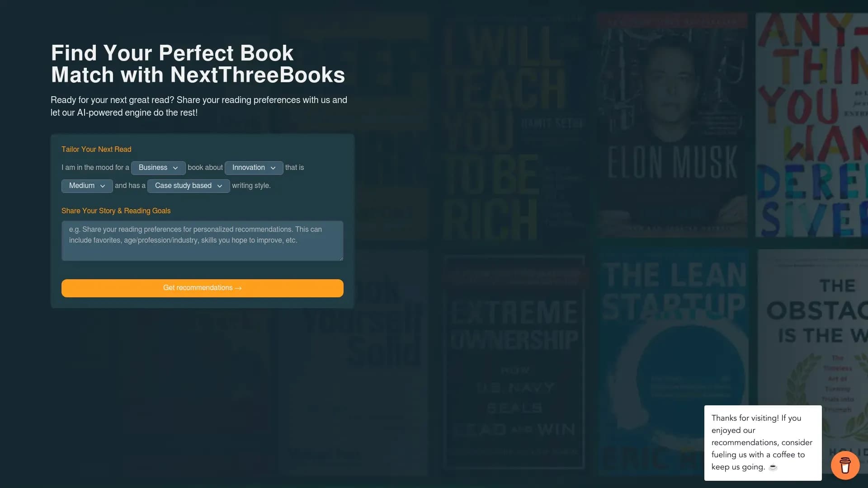868x488 pixels.
Task: Click the Share Your Story & Reading Goals label
Action: (x=116, y=211)
